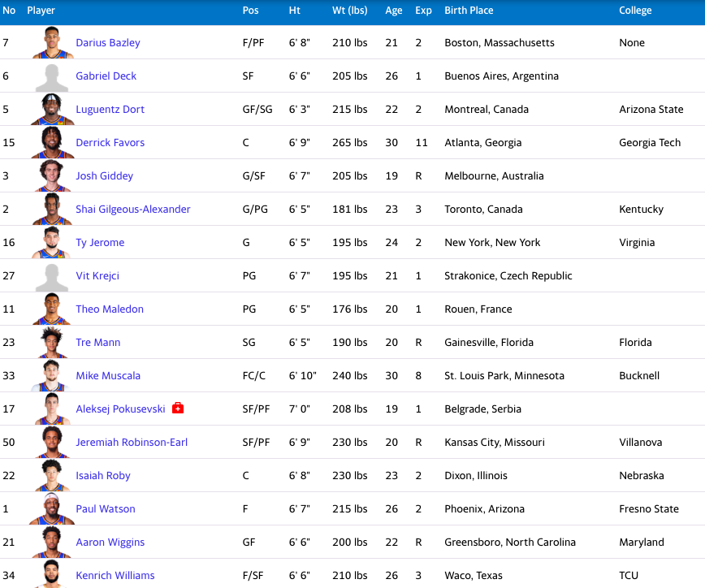Click the No column header

[x=9, y=11]
